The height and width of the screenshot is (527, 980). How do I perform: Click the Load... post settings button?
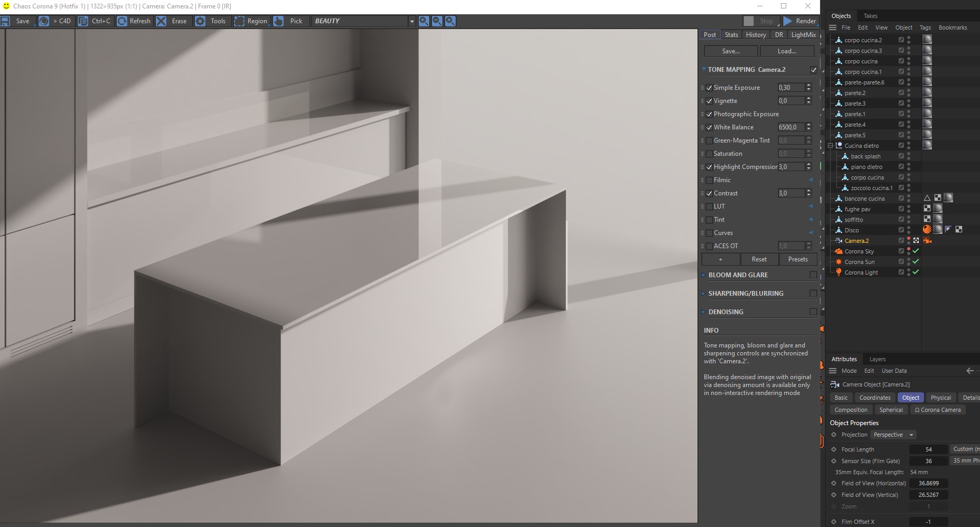(787, 51)
